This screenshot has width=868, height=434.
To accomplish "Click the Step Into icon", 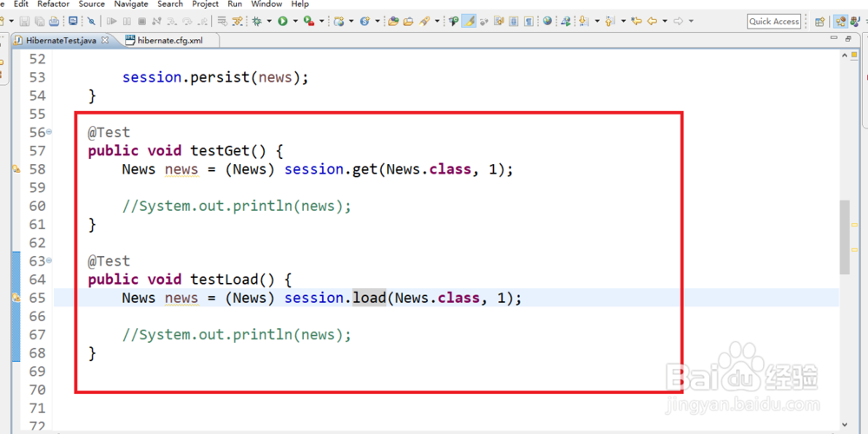I will [172, 21].
